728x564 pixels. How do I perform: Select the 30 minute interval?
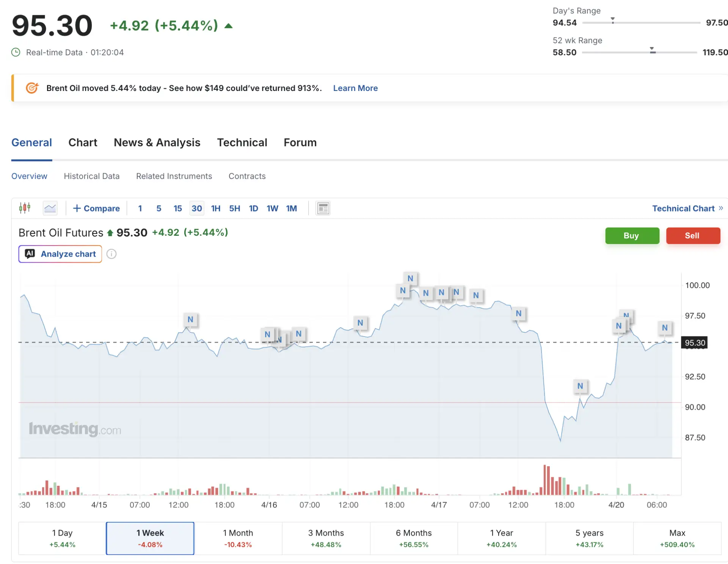196,208
